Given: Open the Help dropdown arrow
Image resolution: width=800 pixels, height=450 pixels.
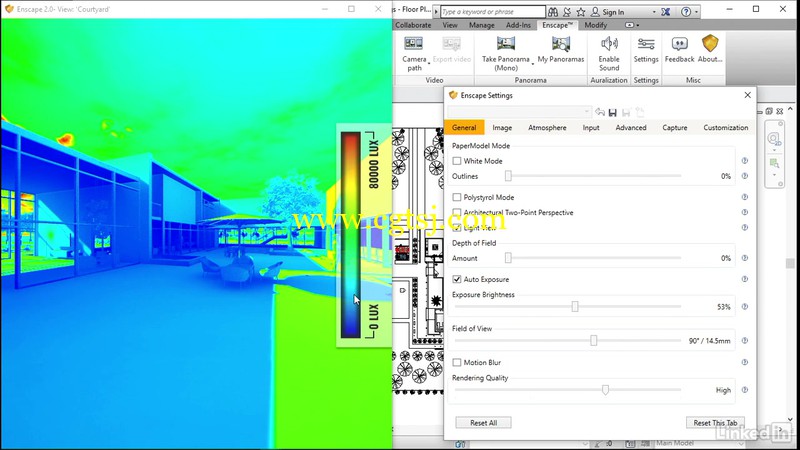Looking at the screenshot, I should click(696, 12).
